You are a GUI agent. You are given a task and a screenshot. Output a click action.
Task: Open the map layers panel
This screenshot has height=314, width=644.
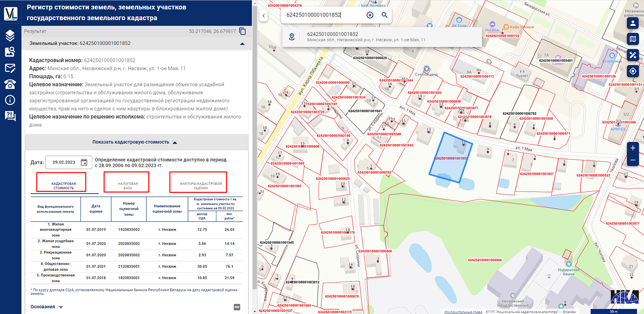(10, 35)
